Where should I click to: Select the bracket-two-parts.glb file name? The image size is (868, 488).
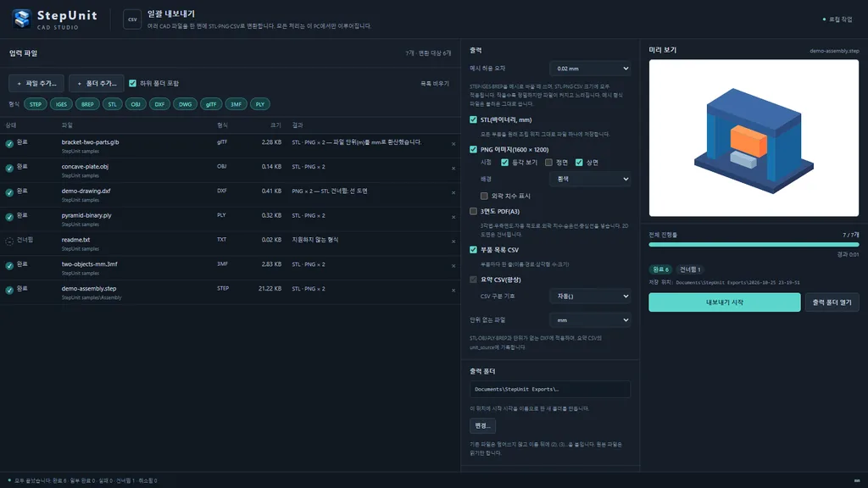pyautogui.click(x=90, y=142)
